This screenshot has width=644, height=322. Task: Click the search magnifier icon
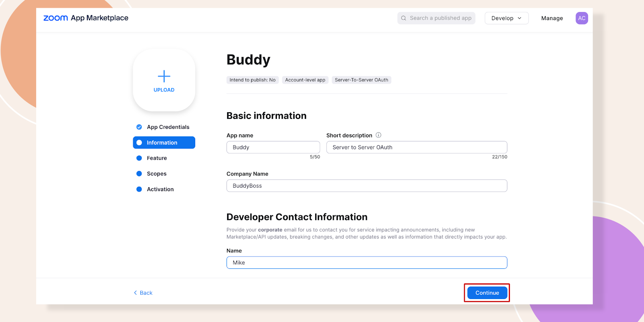coord(403,18)
